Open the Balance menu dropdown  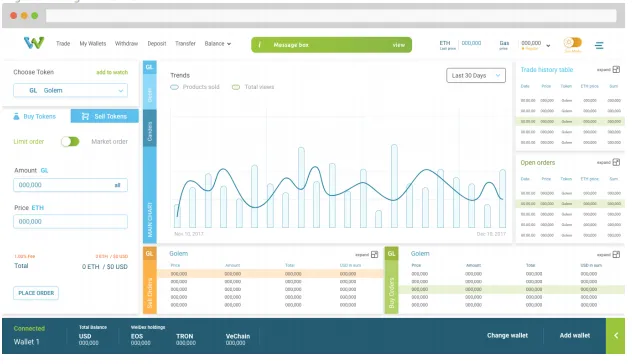pos(218,44)
